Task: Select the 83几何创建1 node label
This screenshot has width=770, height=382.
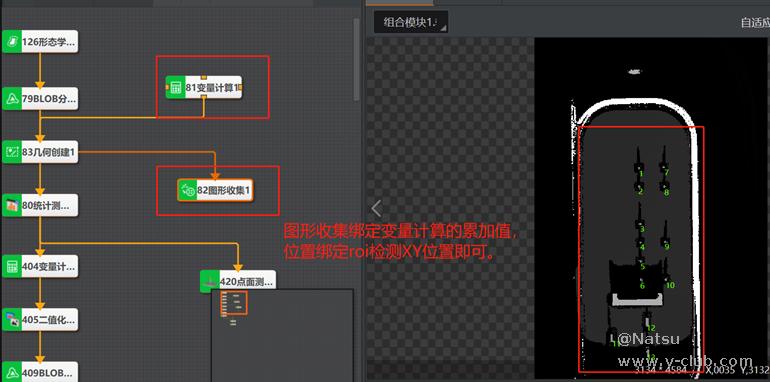Action: [49, 152]
